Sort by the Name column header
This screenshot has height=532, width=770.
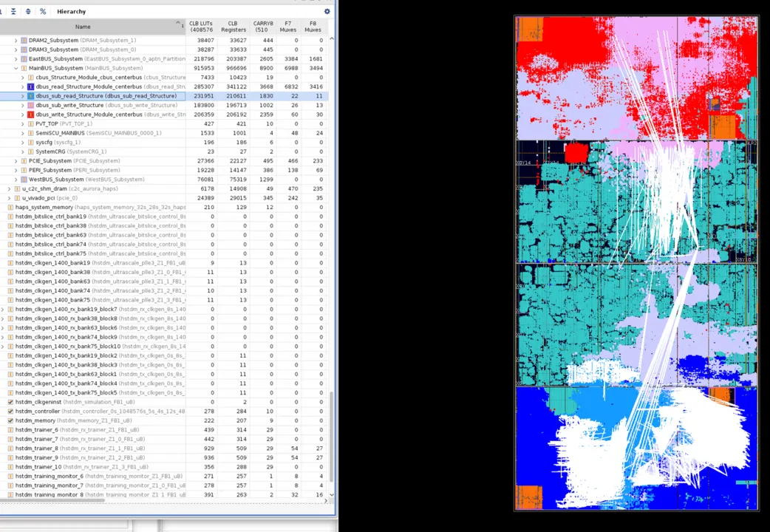83,27
